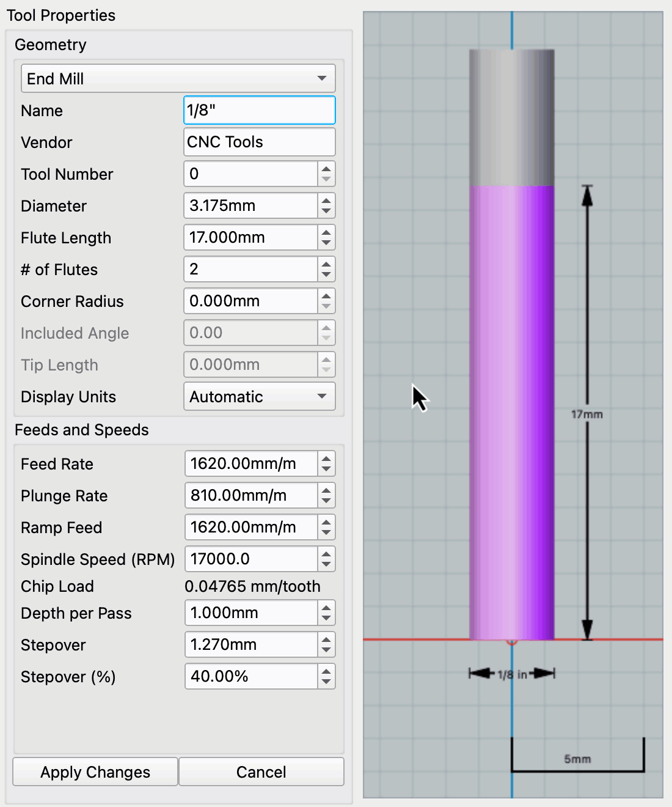Click the purple flute section in preview
672x807 pixels.
511,413
